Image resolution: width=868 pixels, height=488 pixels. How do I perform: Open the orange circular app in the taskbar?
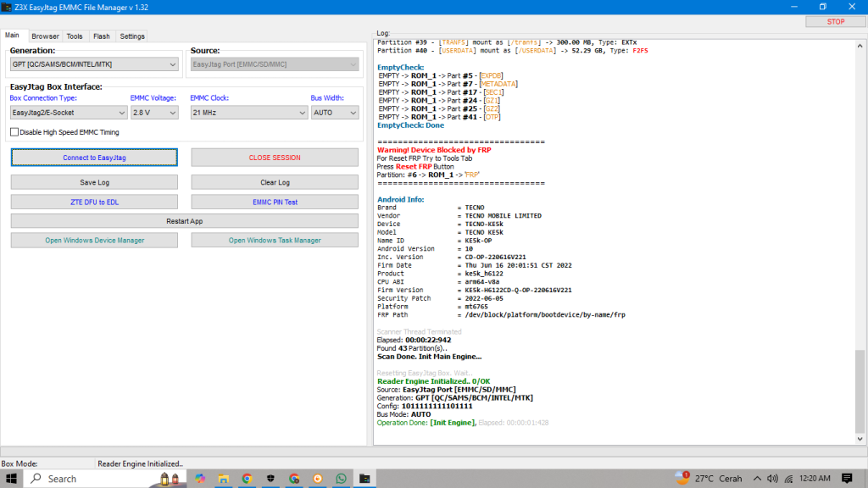pos(318,479)
